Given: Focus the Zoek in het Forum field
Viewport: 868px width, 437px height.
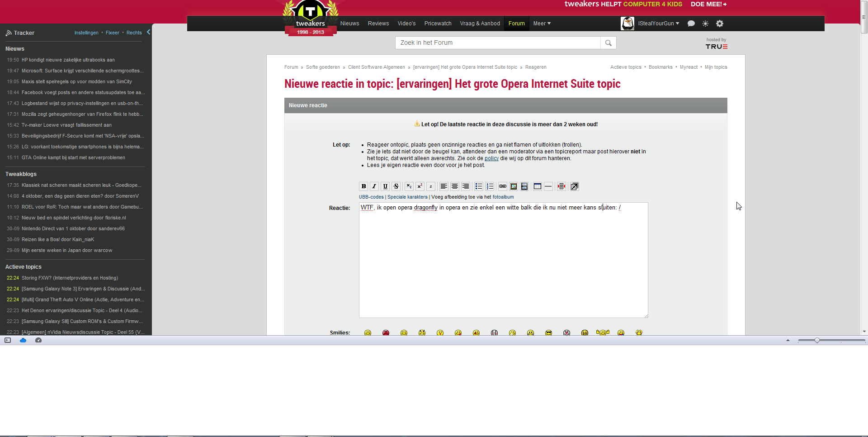Looking at the screenshot, I should (498, 43).
